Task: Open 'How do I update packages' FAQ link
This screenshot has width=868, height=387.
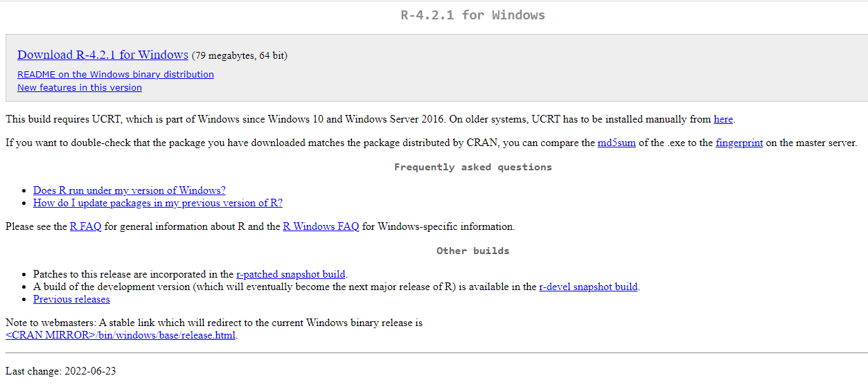Action: tap(158, 203)
